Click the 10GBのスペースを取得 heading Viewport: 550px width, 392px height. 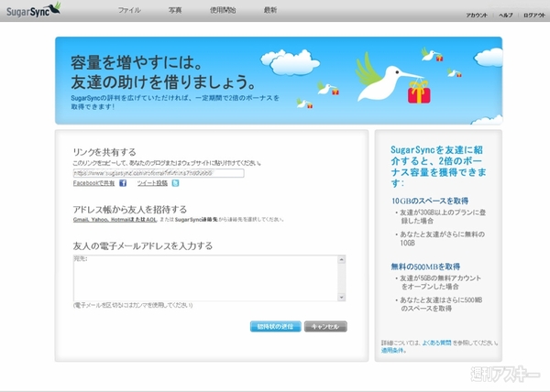430,201
